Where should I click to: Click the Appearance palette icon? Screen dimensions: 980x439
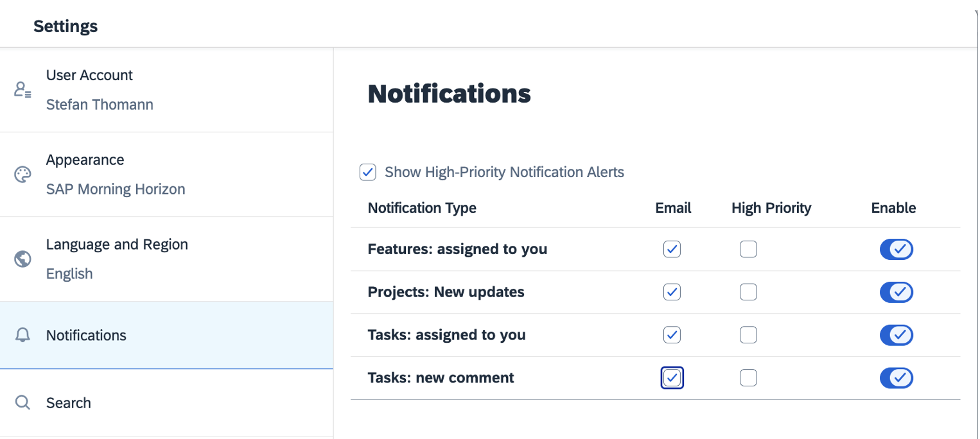point(23,175)
